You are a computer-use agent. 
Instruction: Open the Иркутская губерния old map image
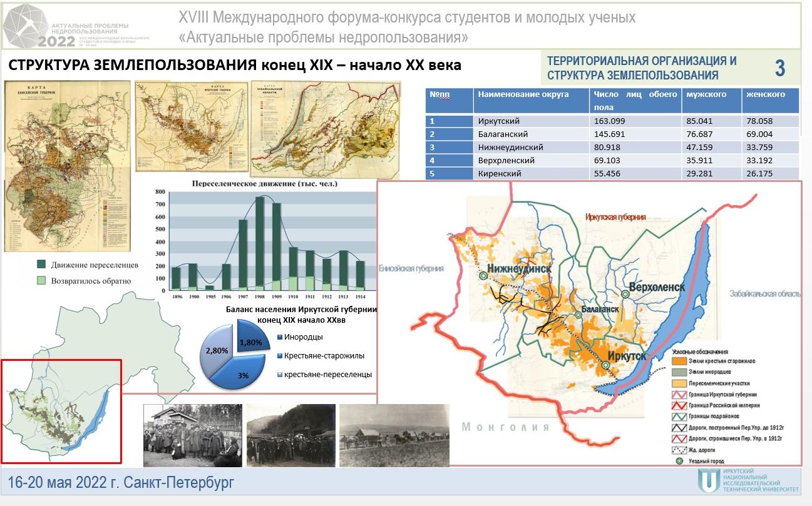click(x=190, y=126)
